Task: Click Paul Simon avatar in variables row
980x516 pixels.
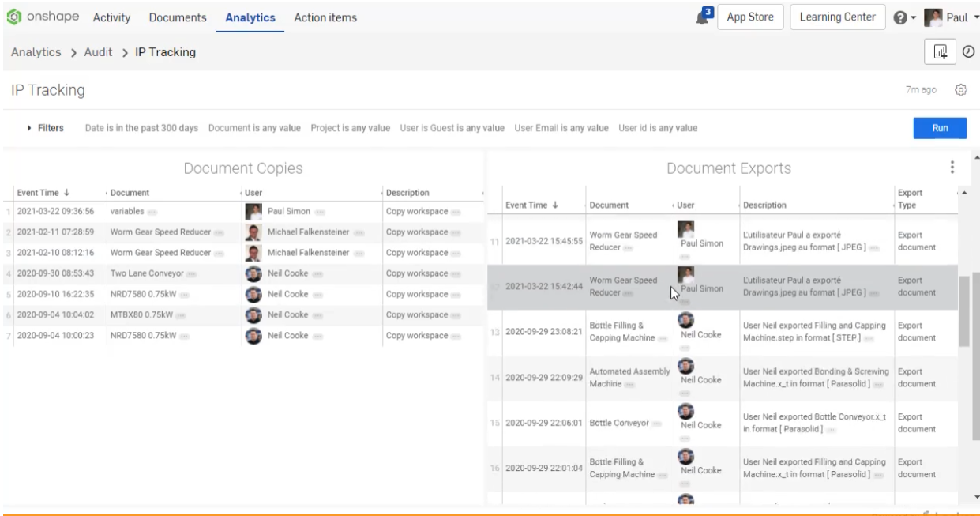Action: pos(253,212)
